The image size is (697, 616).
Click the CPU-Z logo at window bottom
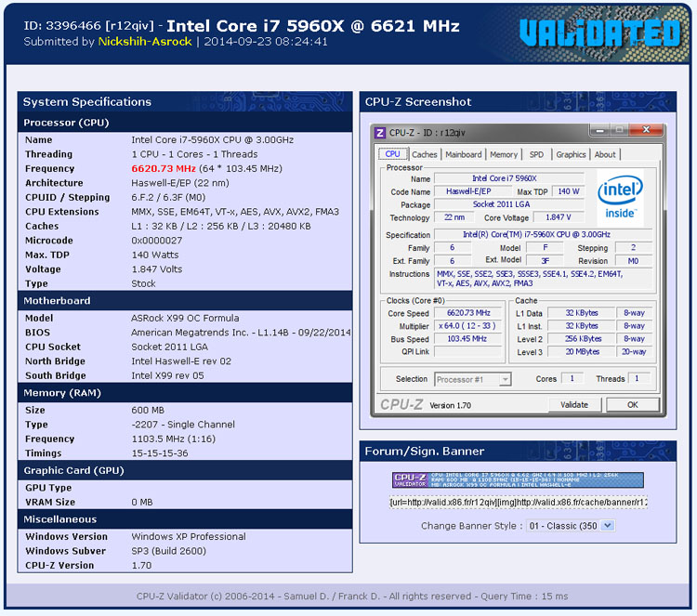coord(403,405)
